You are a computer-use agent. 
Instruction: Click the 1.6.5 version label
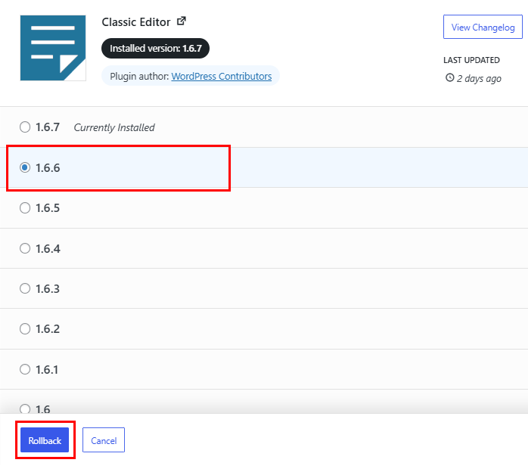coord(47,208)
